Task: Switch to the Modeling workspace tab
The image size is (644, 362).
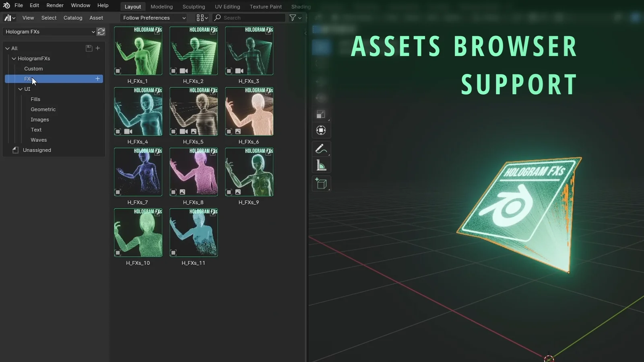Action: click(161, 6)
